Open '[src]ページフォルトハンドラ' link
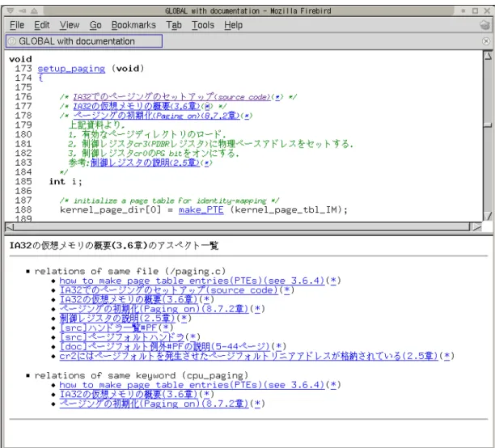This screenshot has height=448, width=495. pos(122,337)
